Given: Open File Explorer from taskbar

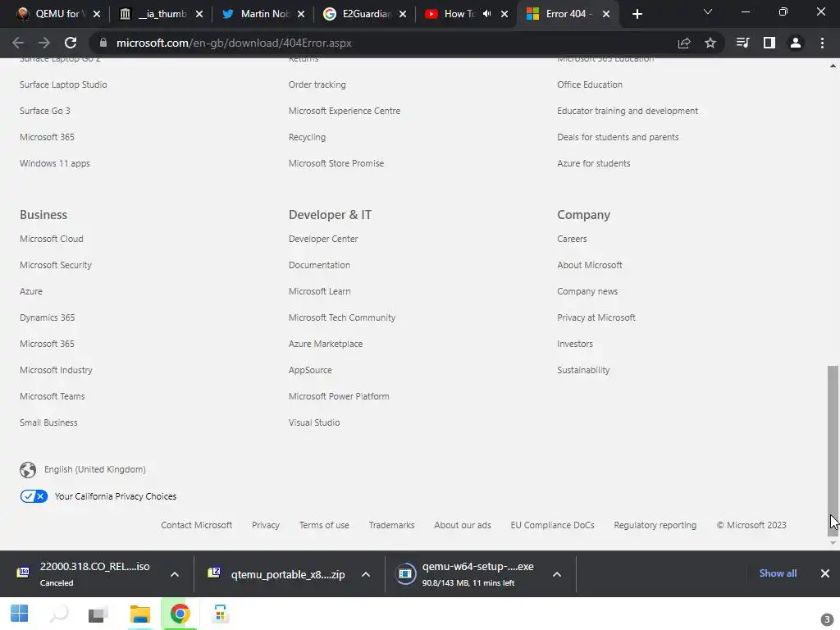Looking at the screenshot, I should click(139, 614).
